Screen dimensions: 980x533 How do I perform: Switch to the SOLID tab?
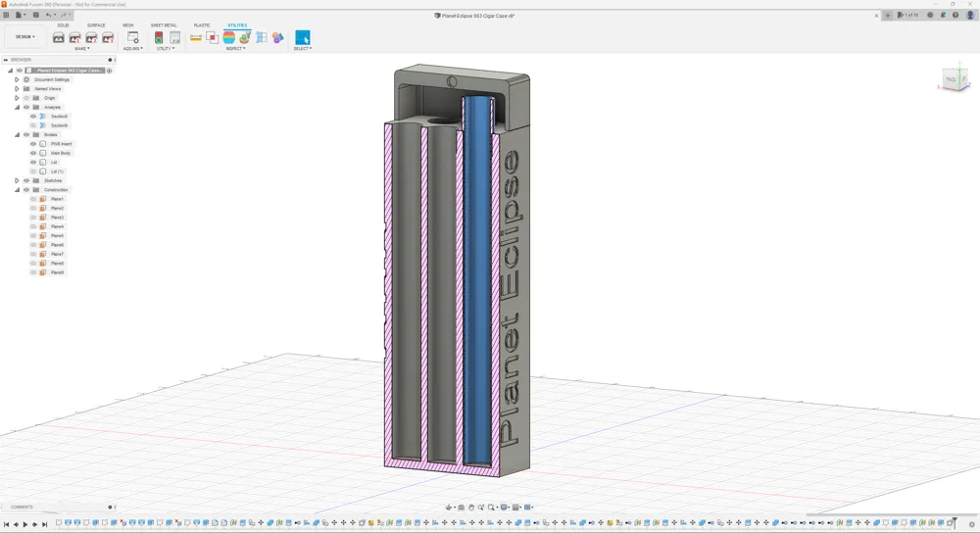[x=63, y=25]
